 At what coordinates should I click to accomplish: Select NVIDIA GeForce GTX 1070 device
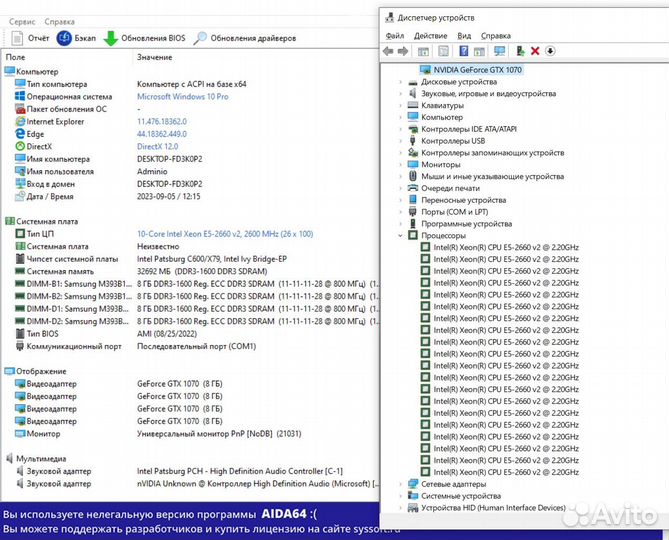coord(477,70)
